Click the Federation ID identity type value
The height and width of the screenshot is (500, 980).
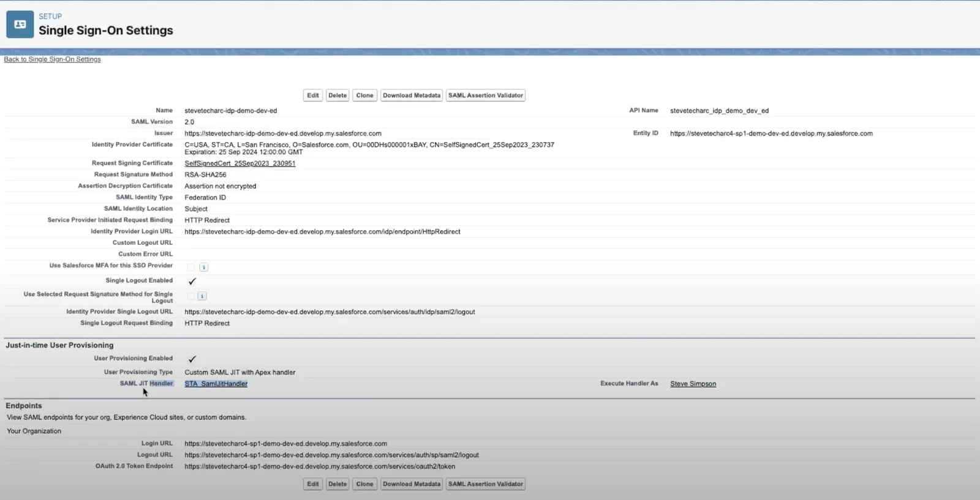205,198
